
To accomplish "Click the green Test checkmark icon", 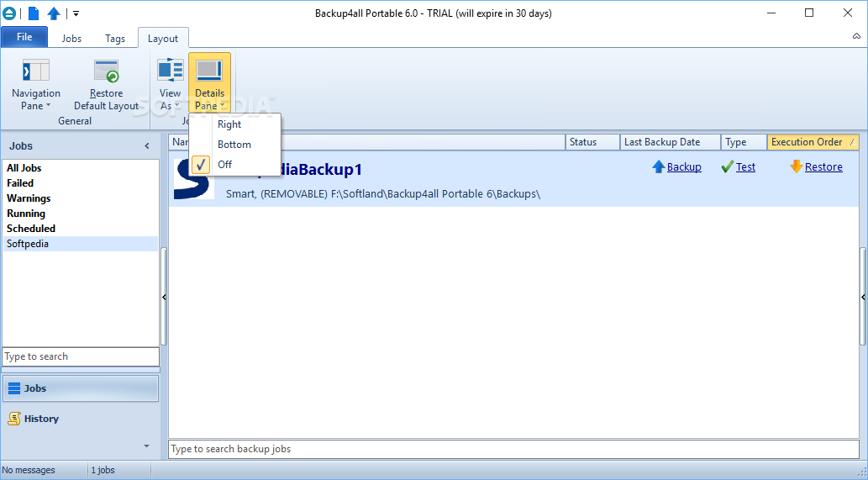I will pos(728,166).
